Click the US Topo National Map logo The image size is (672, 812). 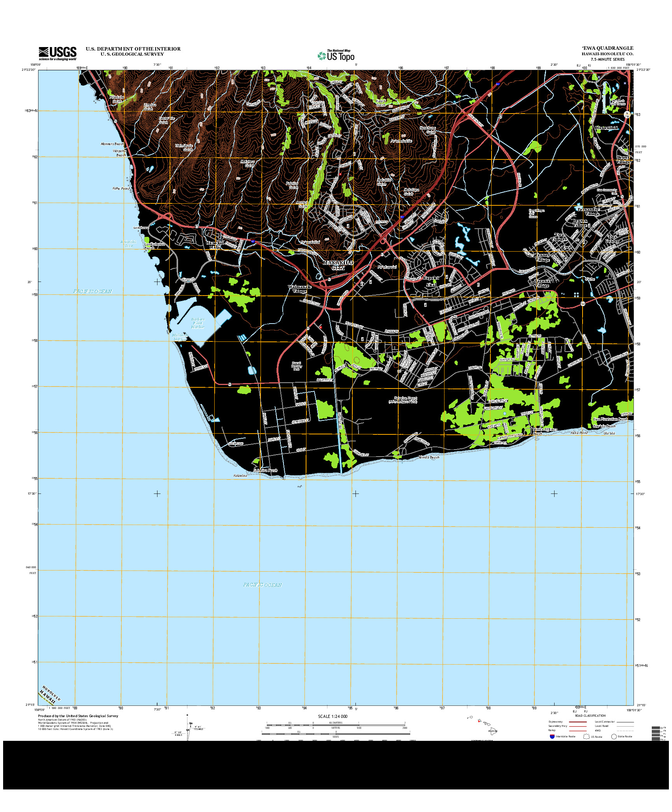click(336, 56)
